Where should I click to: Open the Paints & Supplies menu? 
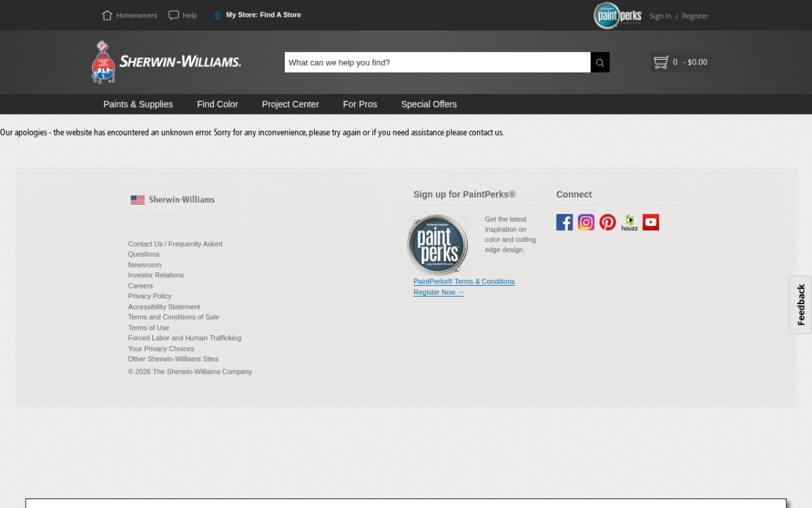click(x=138, y=104)
